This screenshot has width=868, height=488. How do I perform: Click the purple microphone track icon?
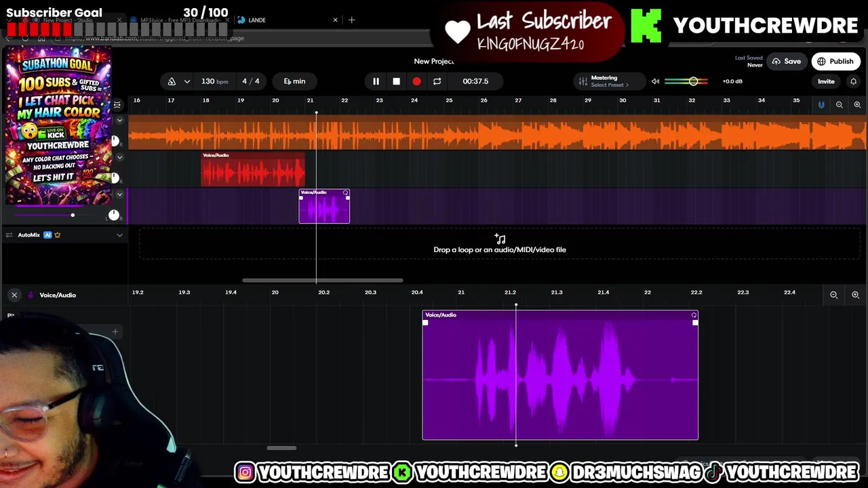[x=31, y=295]
